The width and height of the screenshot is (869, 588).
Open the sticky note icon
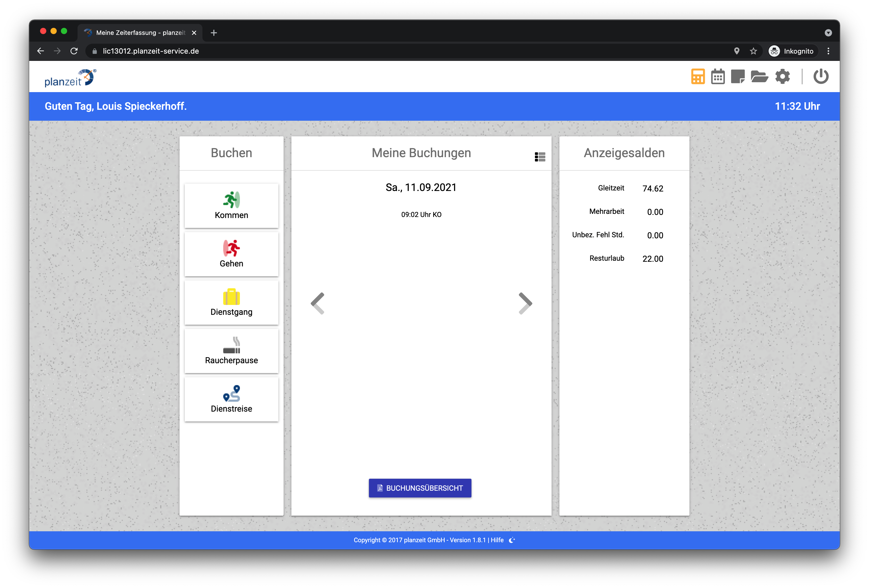pyautogui.click(x=737, y=77)
